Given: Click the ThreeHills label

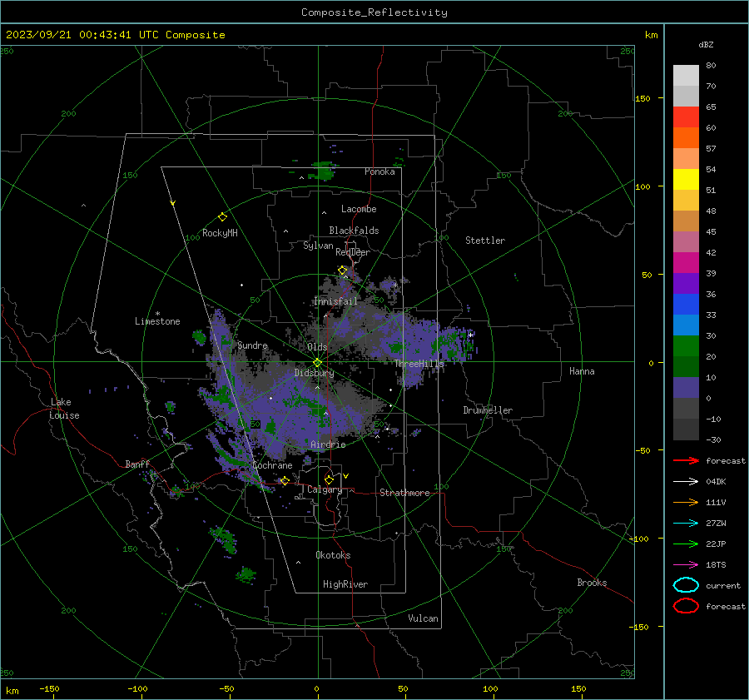Looking at the screenshot, I should click(419, 364).
